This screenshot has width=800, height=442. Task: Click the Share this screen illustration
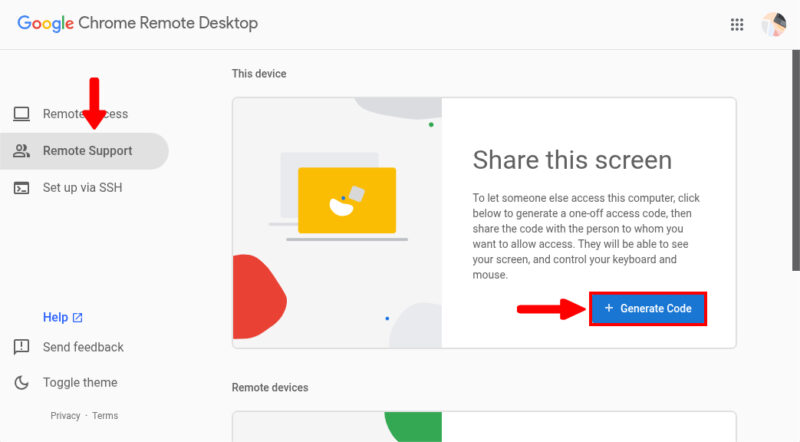[337, 223]
